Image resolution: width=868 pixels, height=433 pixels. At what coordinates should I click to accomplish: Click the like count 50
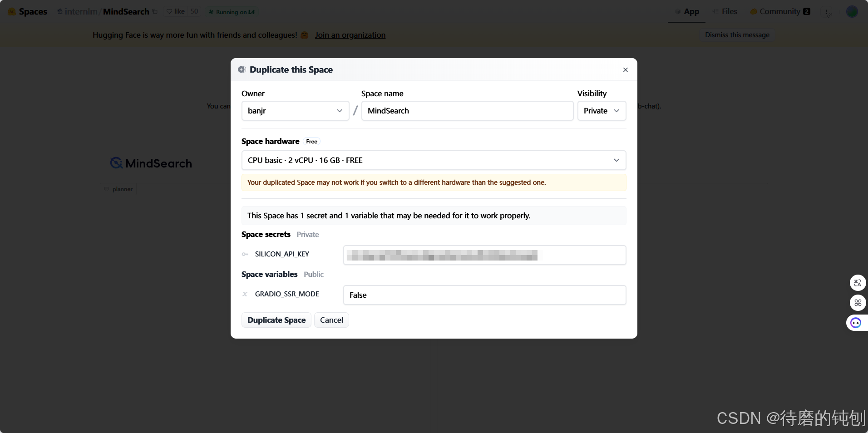coord(194,11)
